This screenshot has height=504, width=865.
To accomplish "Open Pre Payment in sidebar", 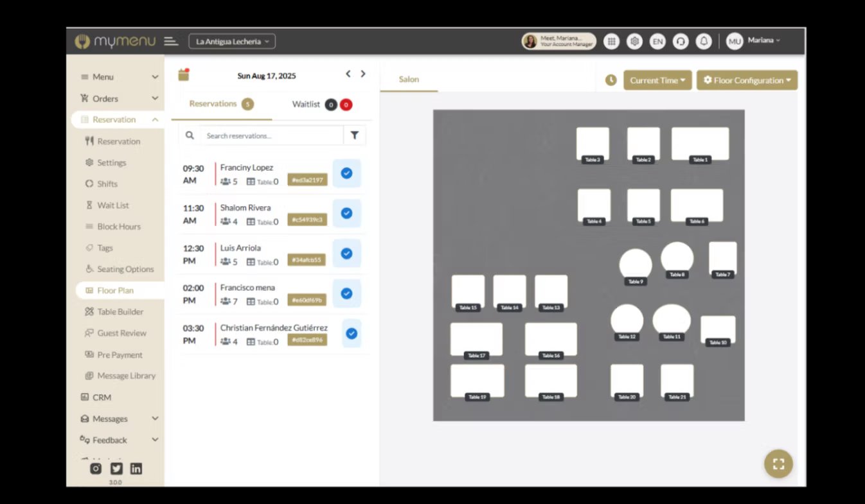I will pos(120,354).
